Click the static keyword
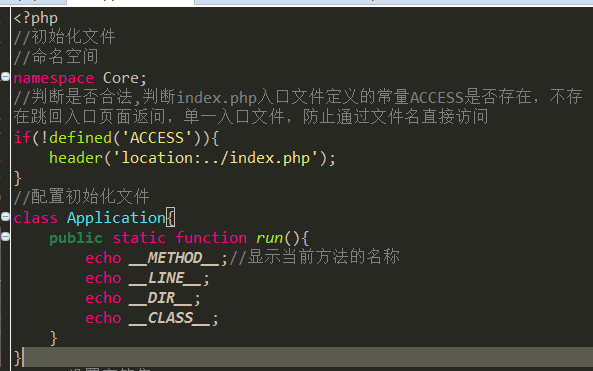This screenshot has height=371, width=593. (139, 238)
